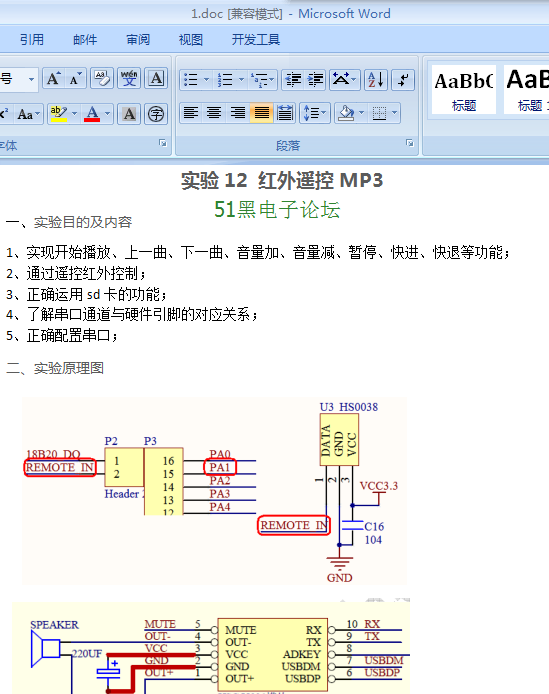This screenshot has width=549, height=694.
Task: Open the Enclose Characters (circled 字) tool
Action: [156, 114]
